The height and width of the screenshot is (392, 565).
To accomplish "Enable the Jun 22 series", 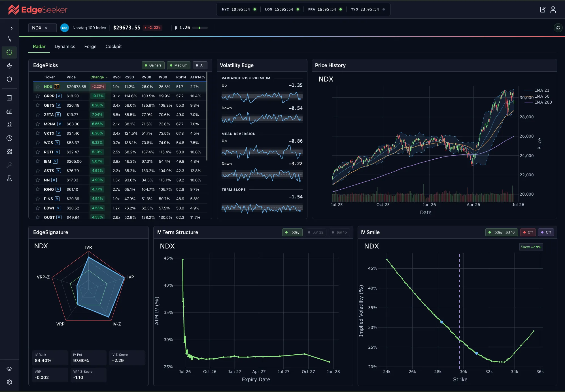I will [316, 232].
